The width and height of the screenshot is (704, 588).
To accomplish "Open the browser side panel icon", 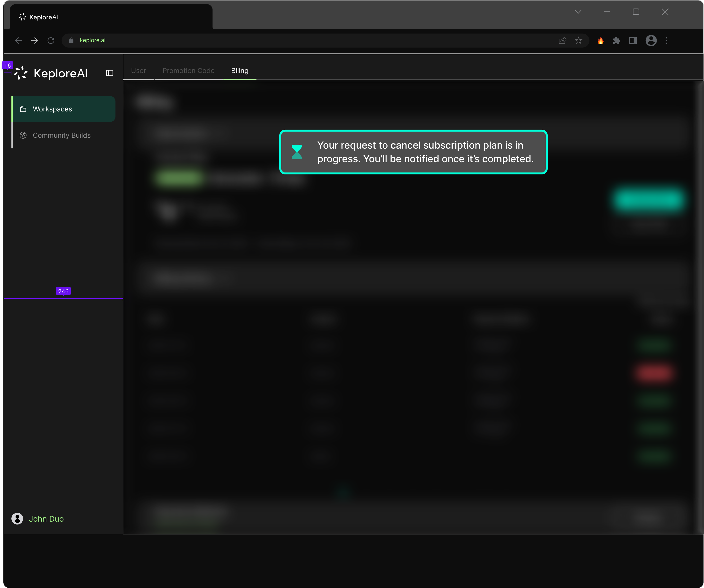I will click(633, 40).
